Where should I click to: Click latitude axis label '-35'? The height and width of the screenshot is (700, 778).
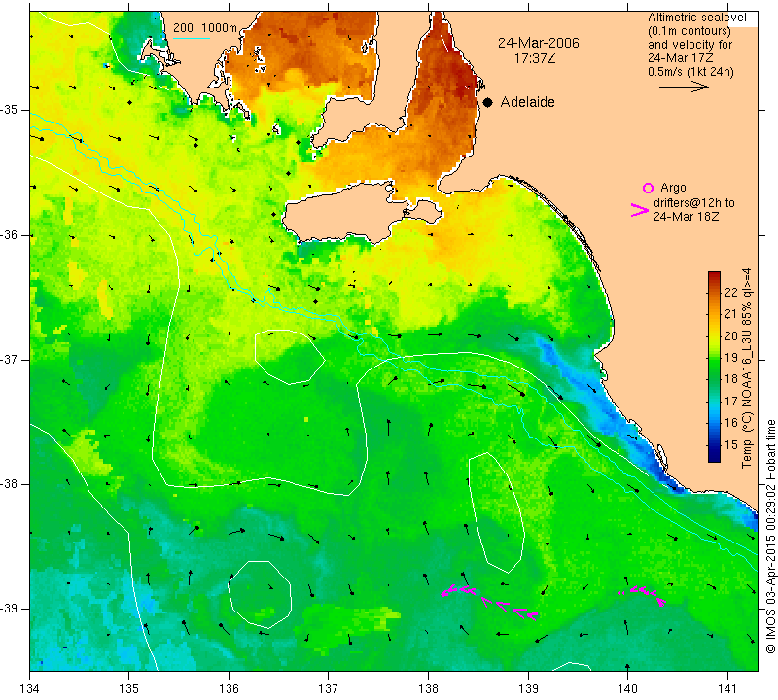tap(11, 110)
